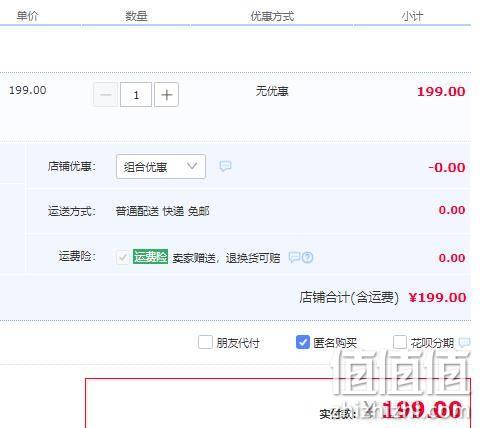This screenshot has height=428, width=480.
Task: Click the green 运费险 badge
Action: tap(150, 257)
